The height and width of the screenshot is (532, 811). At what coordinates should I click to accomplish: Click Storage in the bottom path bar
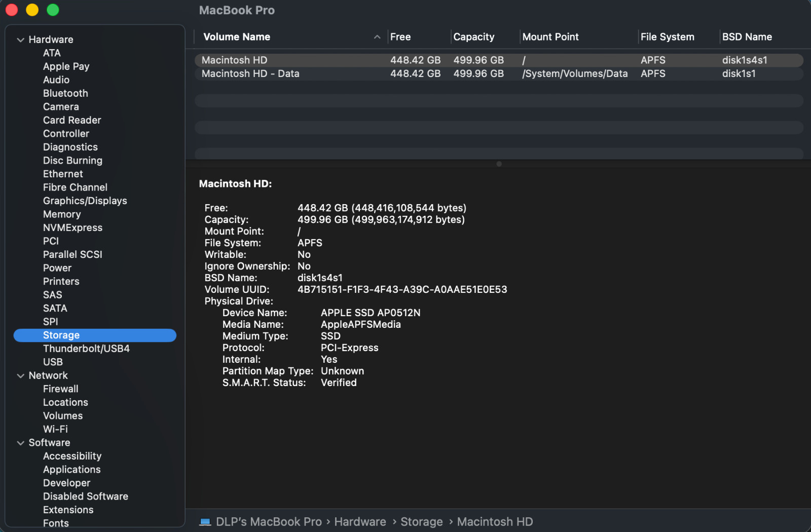(x=421, y=522)
